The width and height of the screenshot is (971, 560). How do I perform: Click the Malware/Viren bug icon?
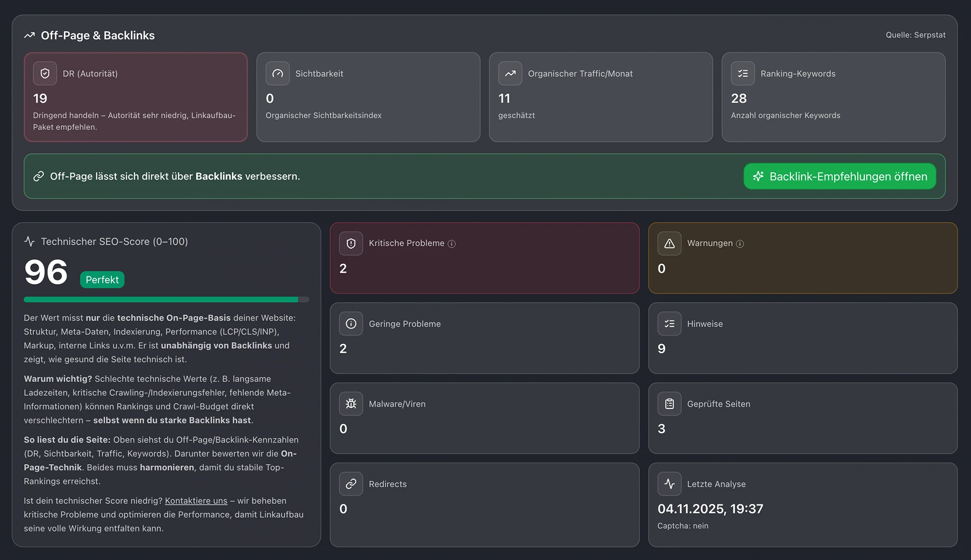351,404
